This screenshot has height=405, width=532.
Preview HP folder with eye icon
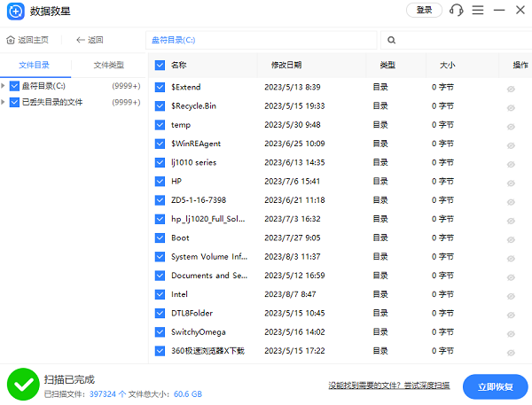pos(511,183)
